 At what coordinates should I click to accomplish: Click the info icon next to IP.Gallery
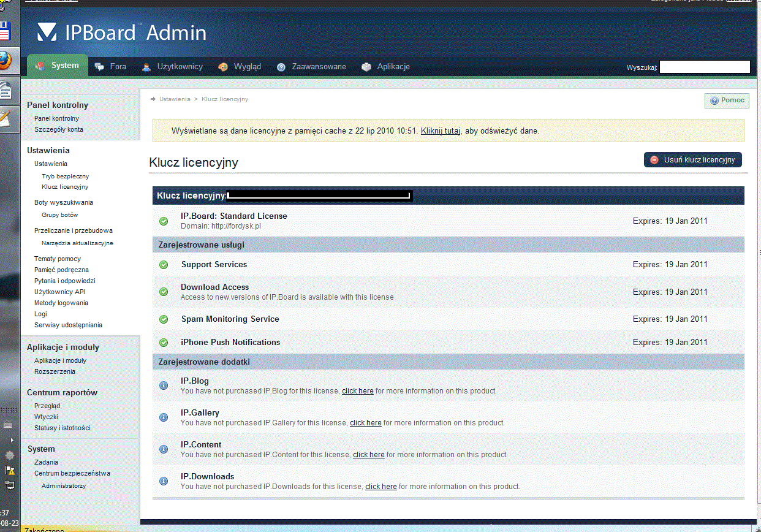point(164,417)
